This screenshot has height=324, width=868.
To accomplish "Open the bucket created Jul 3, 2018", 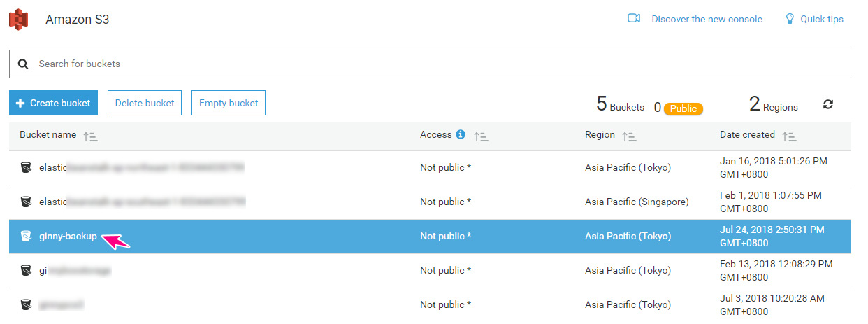I will 62,304.
